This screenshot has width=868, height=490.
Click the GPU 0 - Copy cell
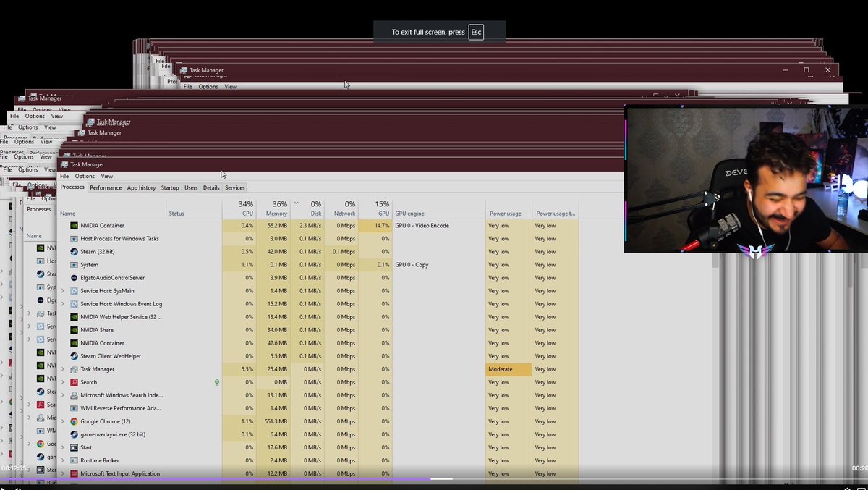point(439,265)
